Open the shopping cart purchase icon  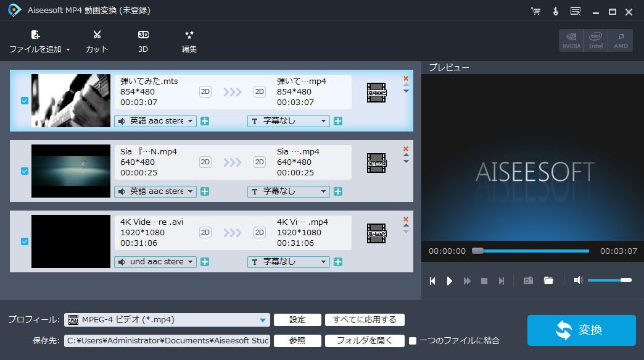pyautogui.click(x=535, y=11)
